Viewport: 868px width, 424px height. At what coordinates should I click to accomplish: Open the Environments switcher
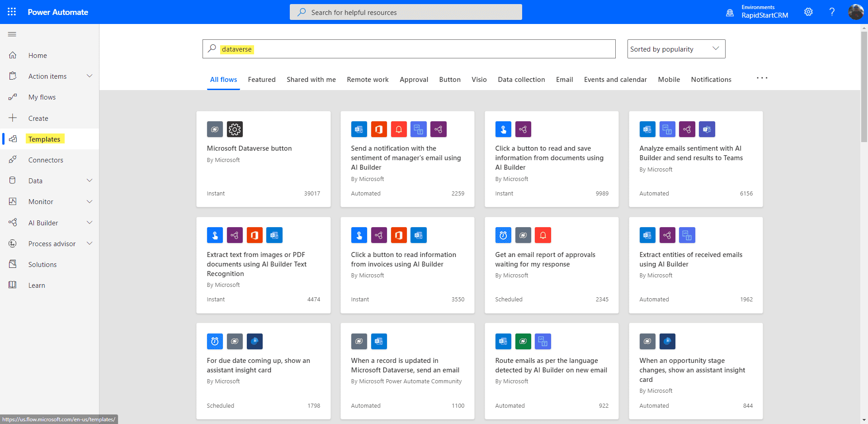(x=758, y=12)
